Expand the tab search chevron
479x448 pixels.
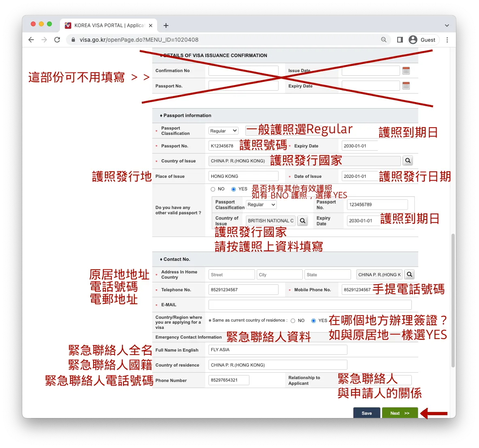click(447, 26)
